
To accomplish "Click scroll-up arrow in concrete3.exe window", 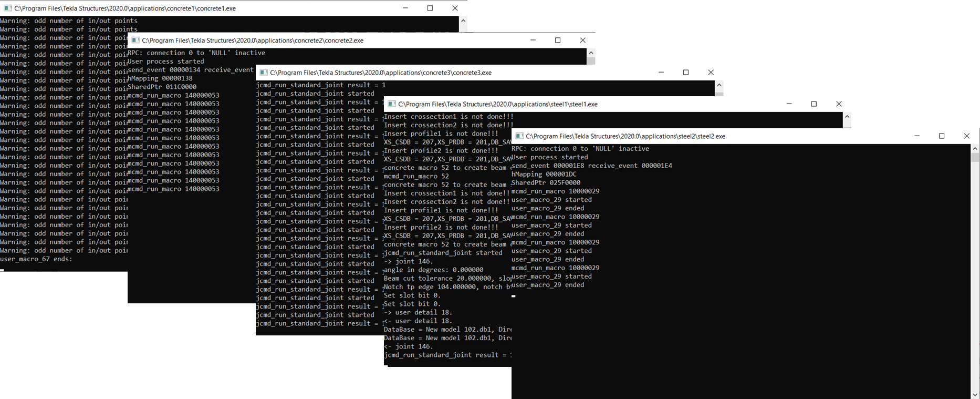I will (719, 85).
